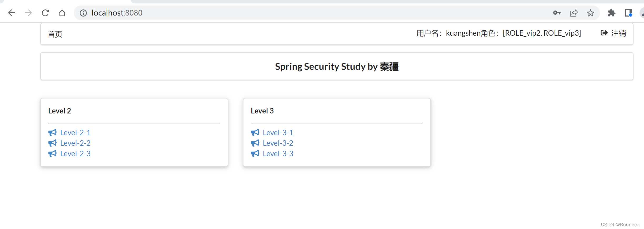Log out via the 注销 link
Image resolution: width=644 pixels, height=229 pixels.
[x=618, y=33]
